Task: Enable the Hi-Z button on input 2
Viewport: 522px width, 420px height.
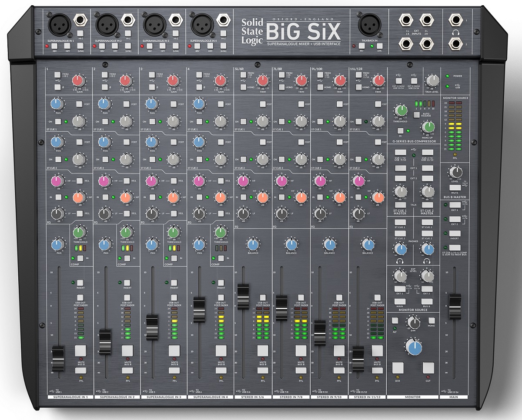Action: point(128,33)
